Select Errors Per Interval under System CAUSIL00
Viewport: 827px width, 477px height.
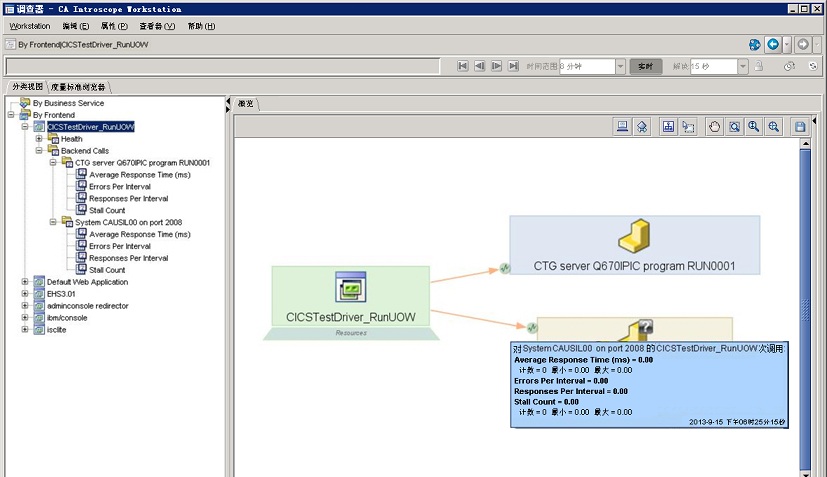click(x=120, y=246)
